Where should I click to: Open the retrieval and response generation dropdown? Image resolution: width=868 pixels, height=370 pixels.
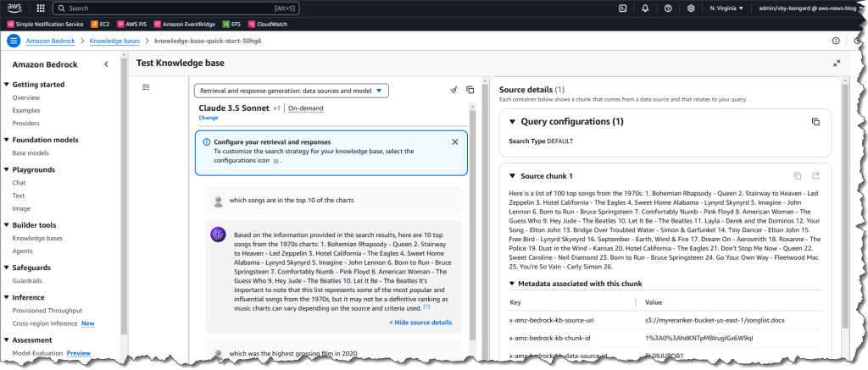(x=292, y=90)
